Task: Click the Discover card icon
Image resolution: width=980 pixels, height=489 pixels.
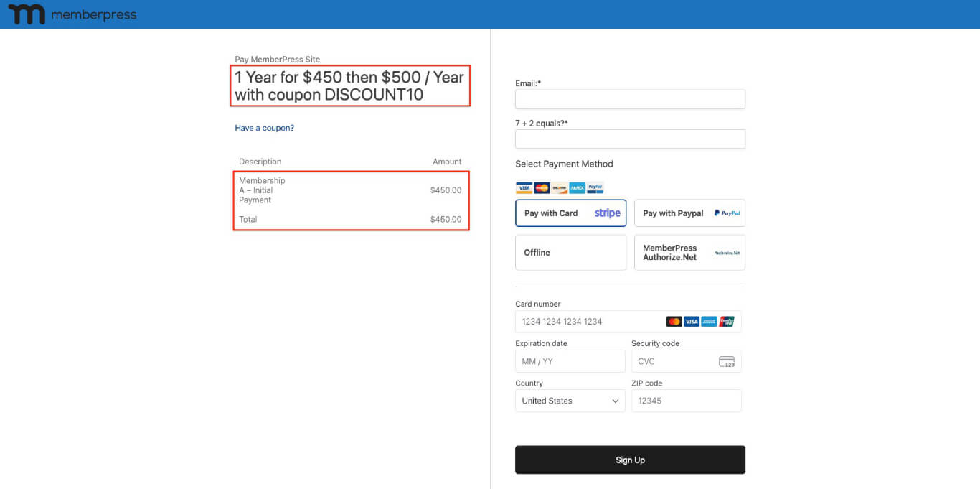Action: [559, 187]
